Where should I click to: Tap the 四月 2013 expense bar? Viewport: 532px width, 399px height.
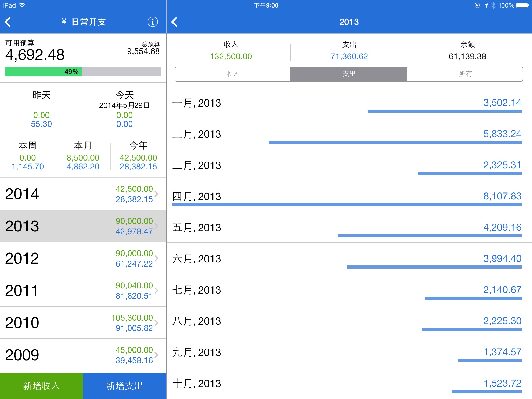347,205
